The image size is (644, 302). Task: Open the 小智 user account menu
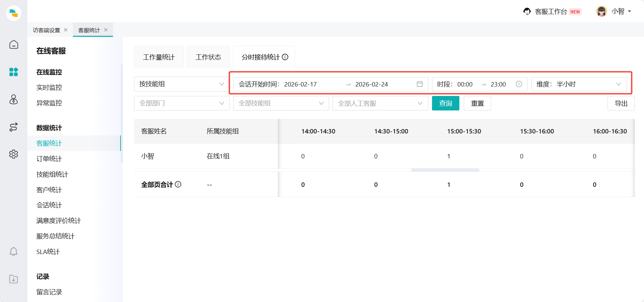coord(614,11)
